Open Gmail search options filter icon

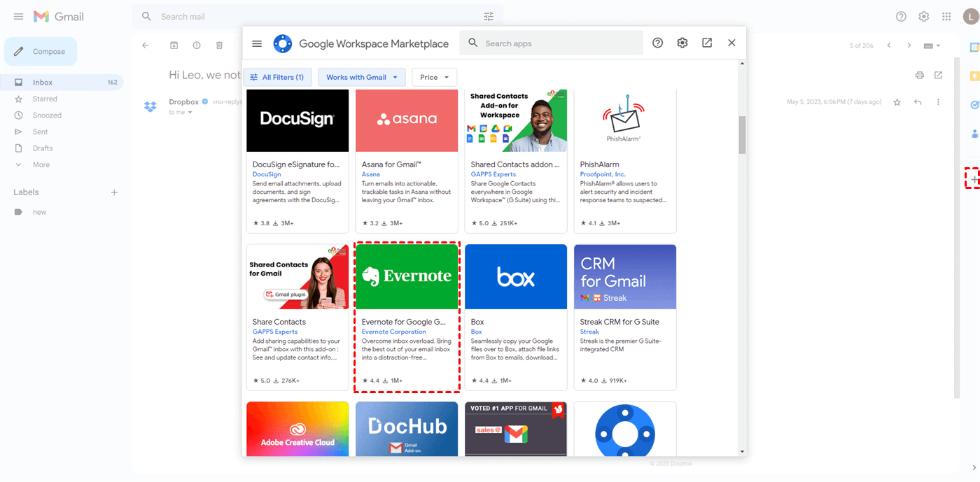pos(489,16)
